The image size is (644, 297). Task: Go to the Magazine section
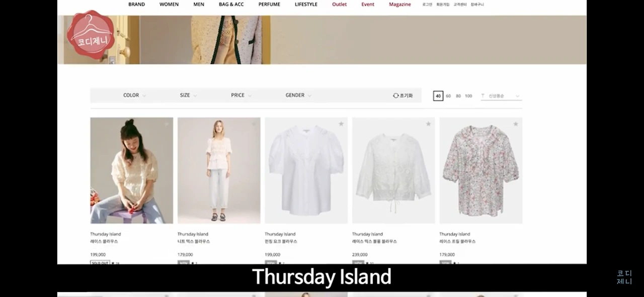coord(400,5)
